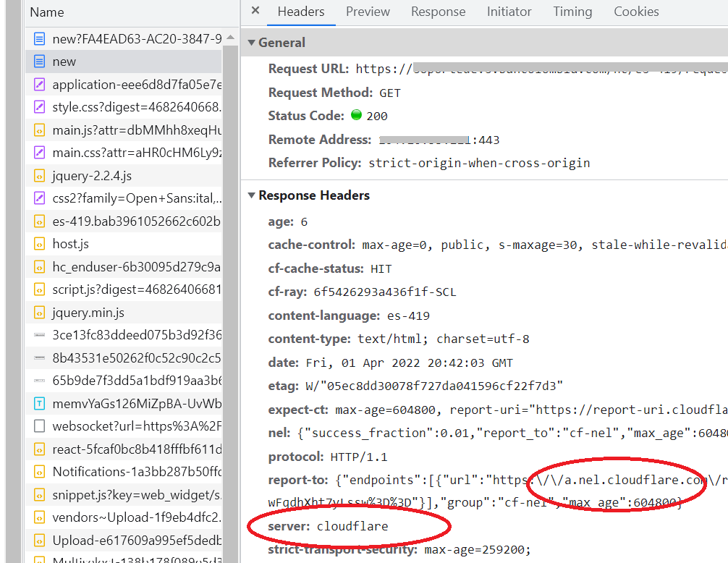Show the Cookies tab
Image resolution: width=728 pixels, height=563 pixels.
tap(636, 12)
